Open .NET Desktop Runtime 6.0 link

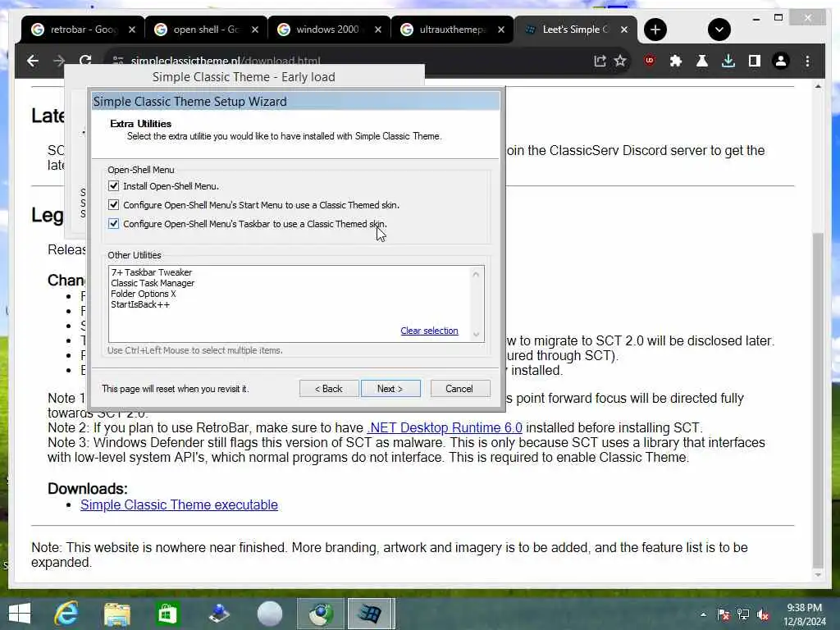coord(445,427)
